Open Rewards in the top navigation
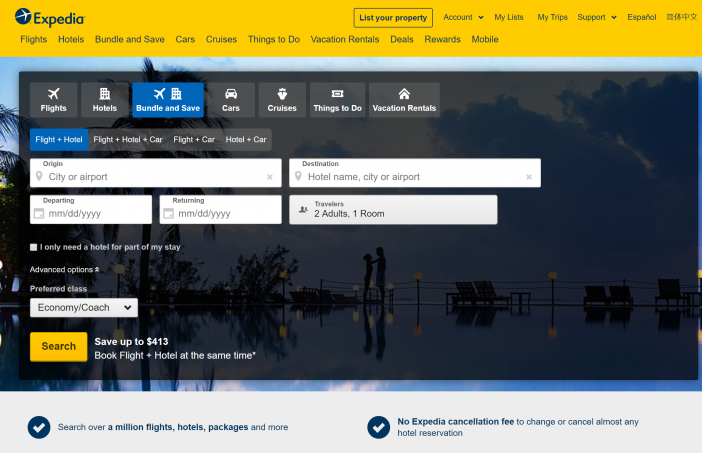This screenshot has width=702, height=453. pos(442,39)
